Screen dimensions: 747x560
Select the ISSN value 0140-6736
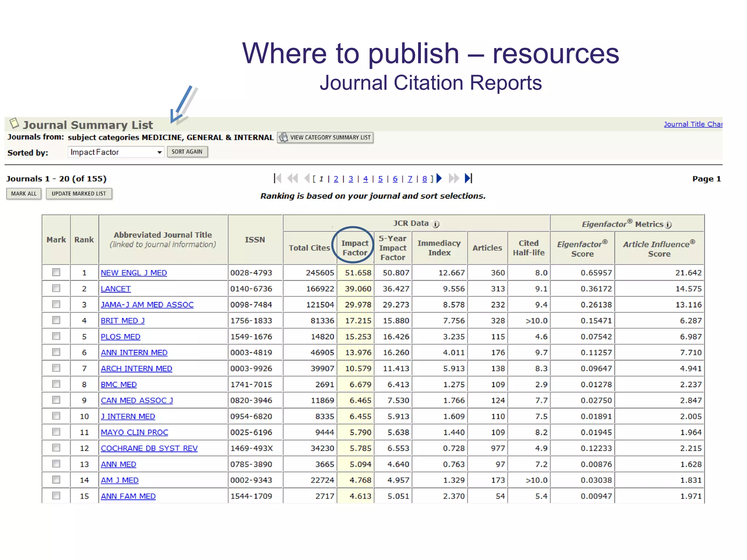(251, 289)
